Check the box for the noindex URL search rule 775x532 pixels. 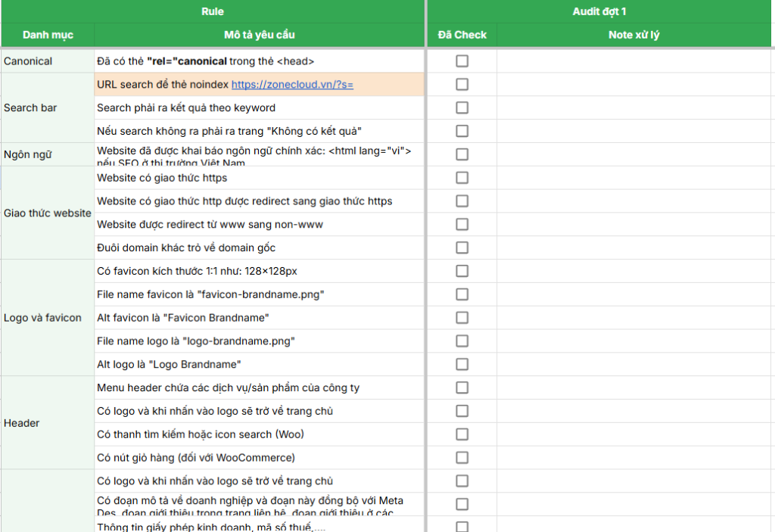[x=462, y=84]
